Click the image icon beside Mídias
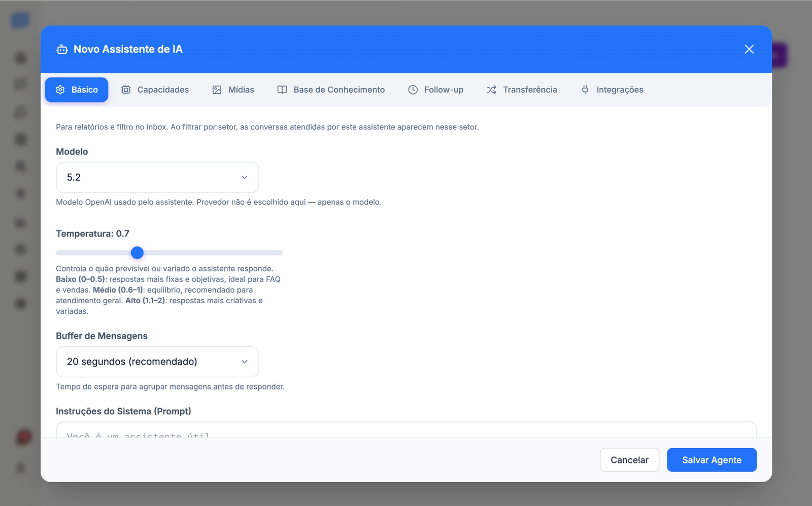The width and height of the screenshot is (812, 506). pos(217,90)
